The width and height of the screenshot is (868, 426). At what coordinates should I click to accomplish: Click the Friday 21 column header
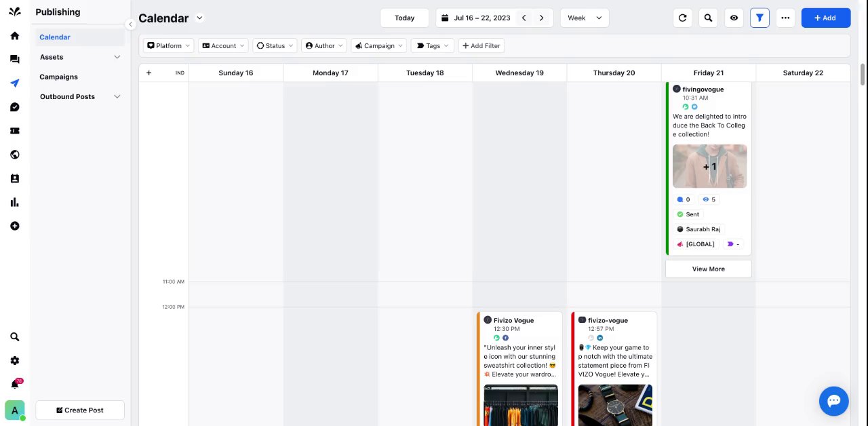point(709,73)
